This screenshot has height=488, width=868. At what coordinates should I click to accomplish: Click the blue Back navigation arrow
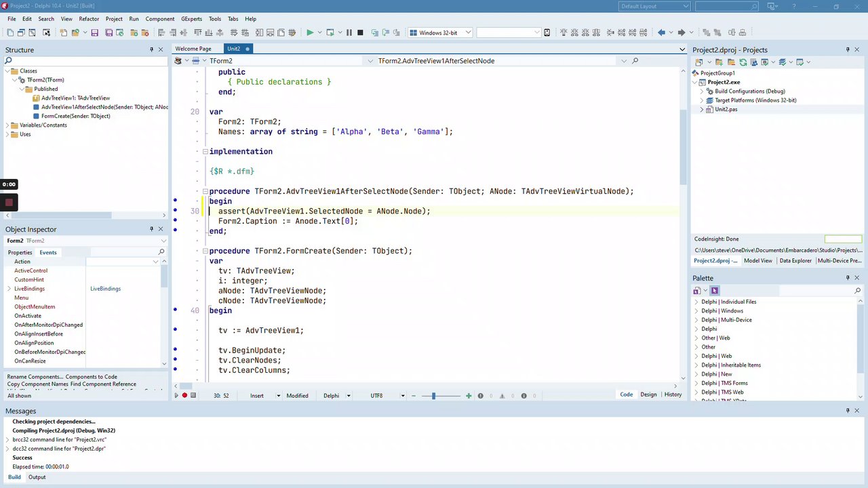(661, 33)
